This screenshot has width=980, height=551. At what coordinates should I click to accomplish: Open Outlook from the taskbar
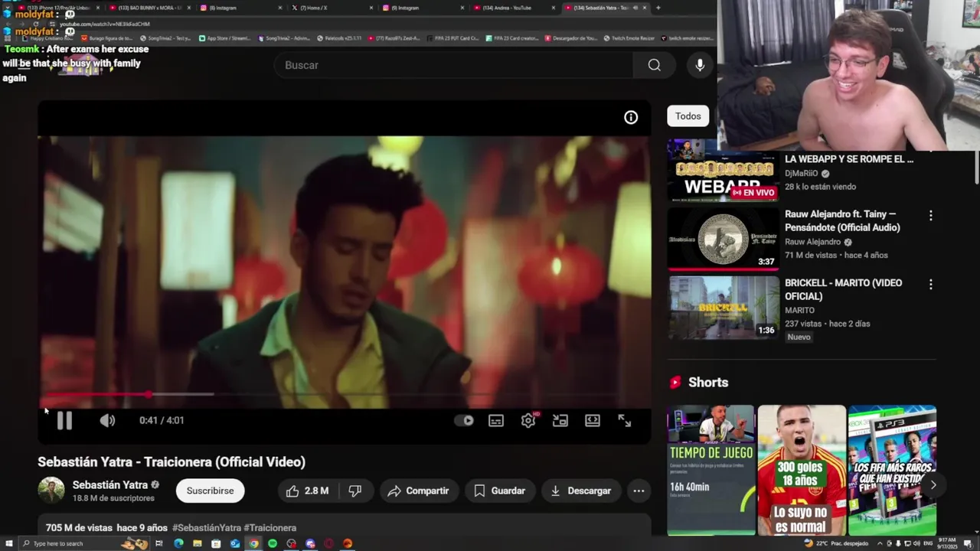click(235, 543)
